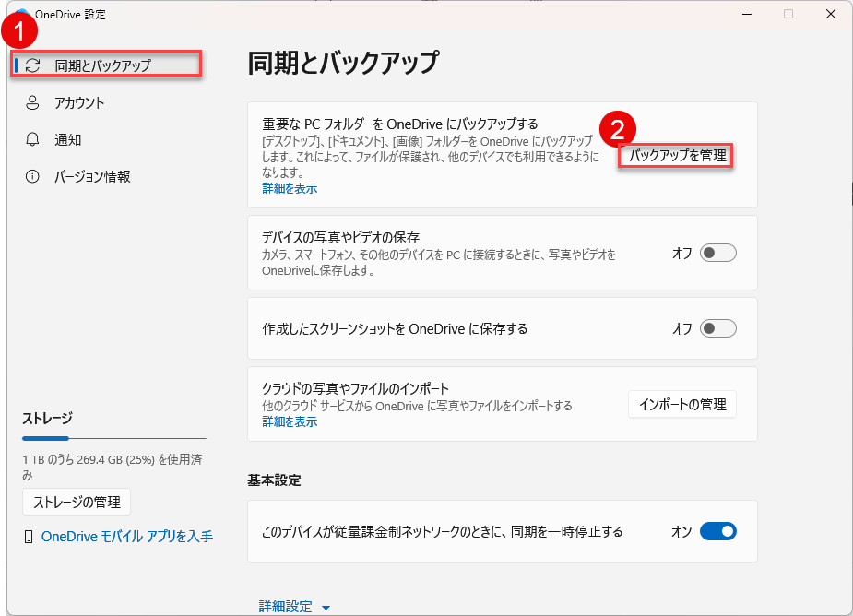Click the storage usage progress bar
This screenshot has width=853, height=616.
(x=113, y=438)
